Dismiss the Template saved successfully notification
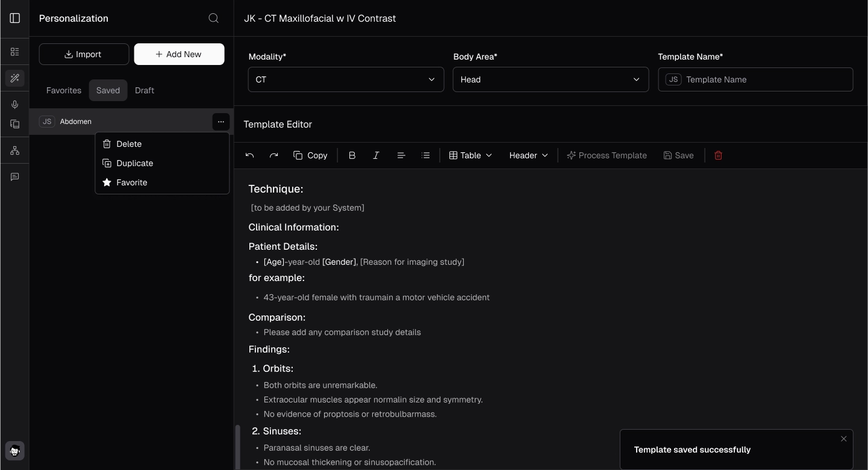 click(844, 439)
